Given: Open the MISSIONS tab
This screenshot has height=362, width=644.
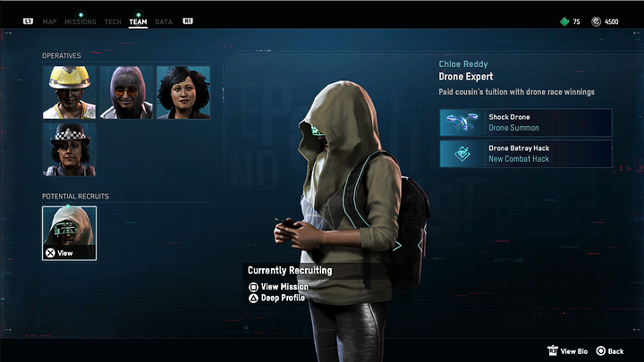Looking at the screenshot, I should coord(80,21).
